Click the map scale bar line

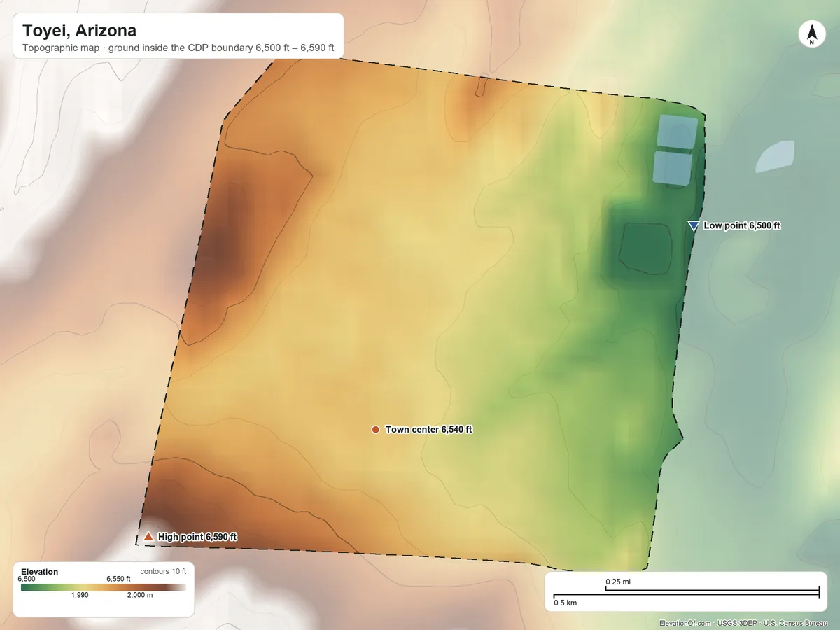coord(686,594)
